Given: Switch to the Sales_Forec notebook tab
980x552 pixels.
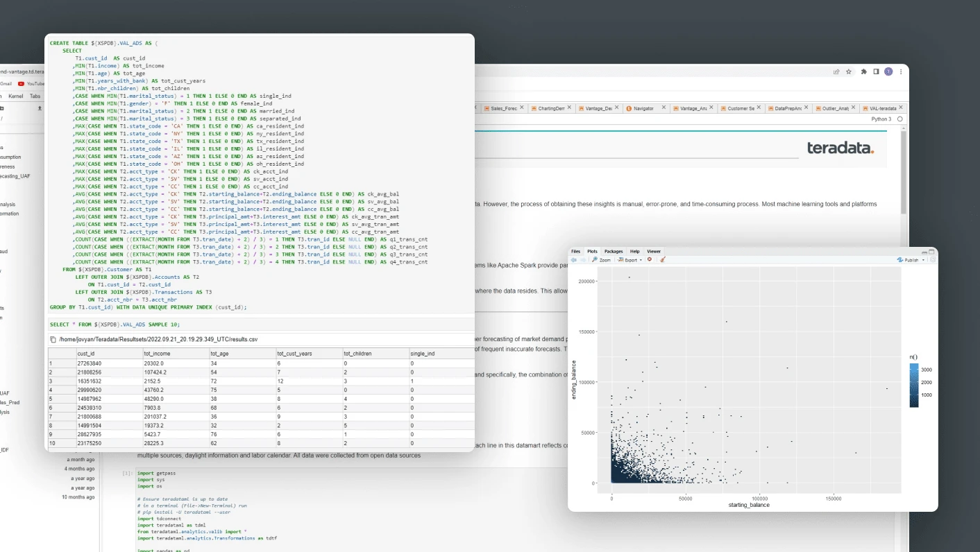Looking at the screenshot, I should 502,109.
